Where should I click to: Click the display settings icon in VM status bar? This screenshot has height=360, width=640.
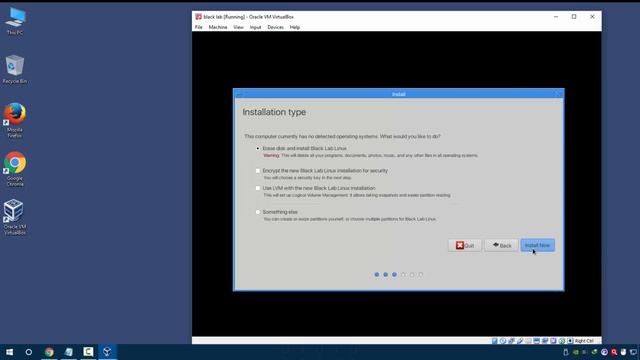[536, 341]
